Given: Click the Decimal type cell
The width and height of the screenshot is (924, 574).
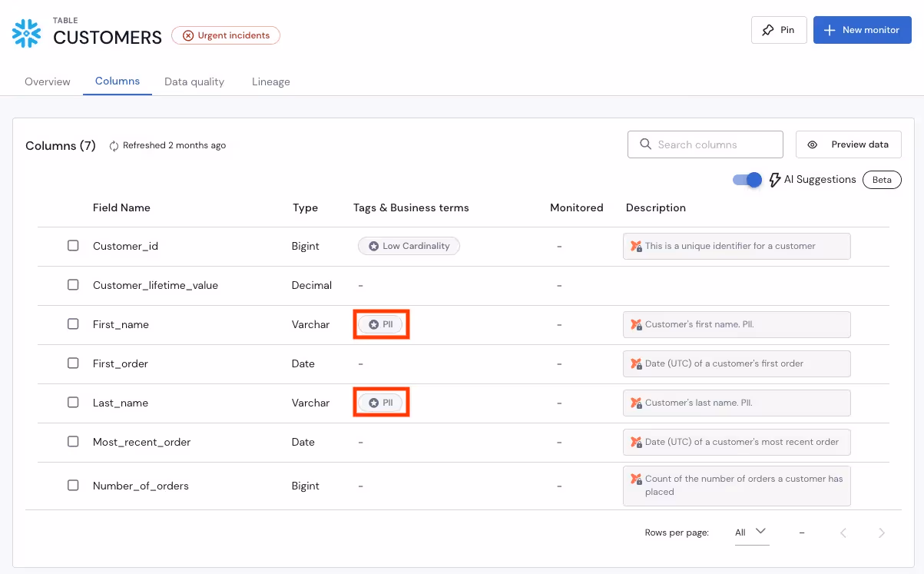Looking at the screenshot, I should coord(312,285).
